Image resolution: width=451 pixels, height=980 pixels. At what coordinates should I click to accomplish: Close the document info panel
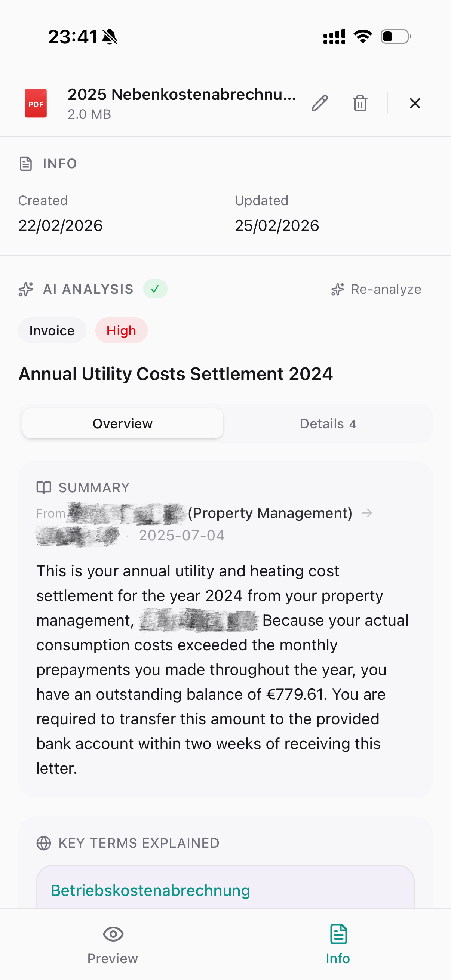(414, 103)
